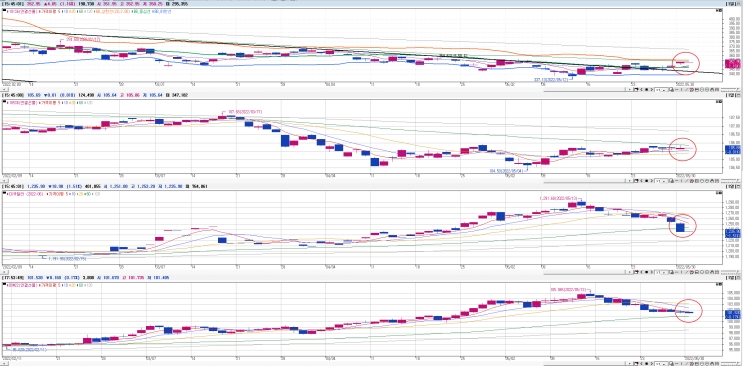Click the corner icon inside the 352.95 chart
The width and height of the screenshot is (743, 366).
coord(719,10)
